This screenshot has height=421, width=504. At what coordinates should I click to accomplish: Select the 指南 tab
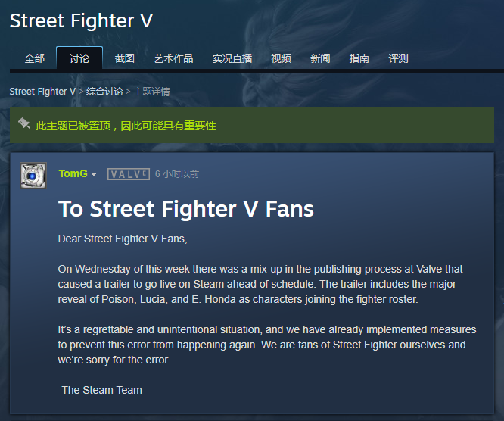click(x=359, y=58)
